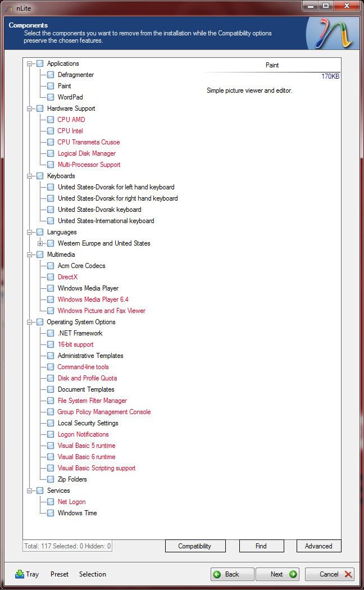Select Visual Basic 6 runtime item
This screenshot has height=590, width=364.
87,457
